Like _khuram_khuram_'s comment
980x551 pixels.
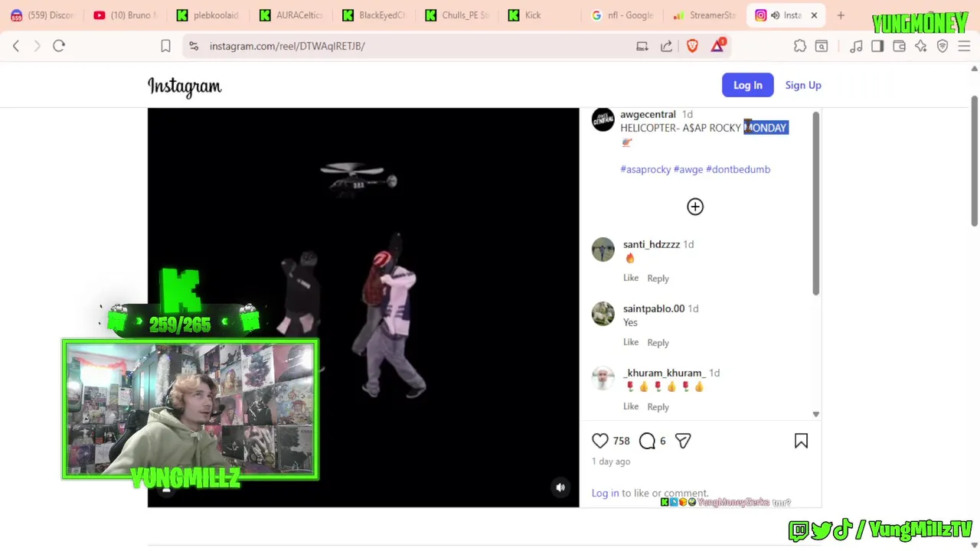tap(631, 406)
